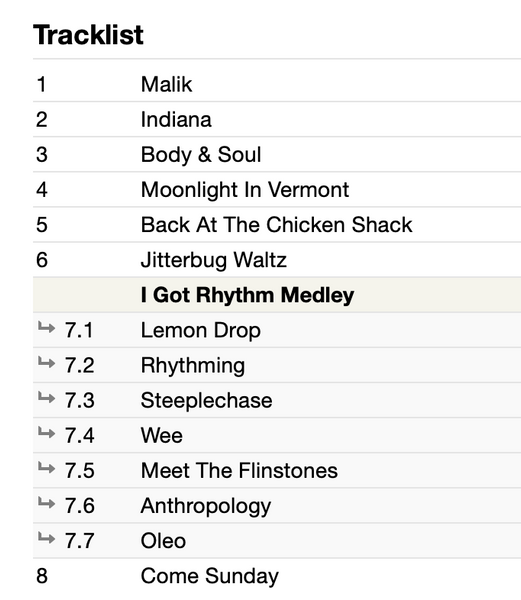
Task: Click the track title Malik
Action: click(166, 85)
